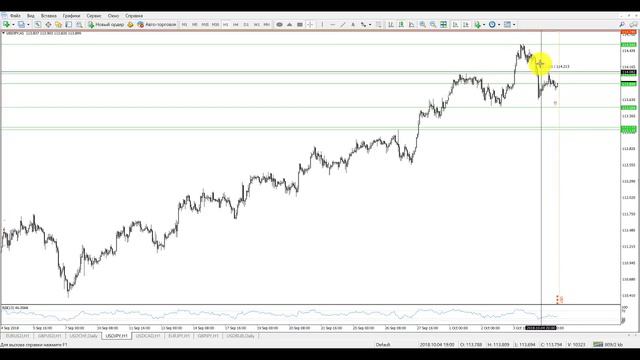The height and width of the screenshot is (360, 640).
Task: Switch to the USDCHF,Daily chart tab
Action: pyautogui.click(x=83, y=336)
